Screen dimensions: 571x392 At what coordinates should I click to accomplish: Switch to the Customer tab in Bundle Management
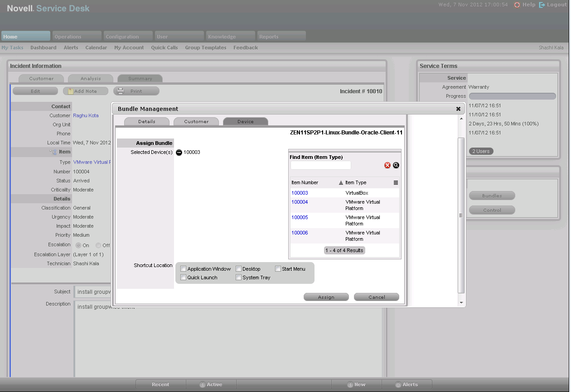coord(196,122)
